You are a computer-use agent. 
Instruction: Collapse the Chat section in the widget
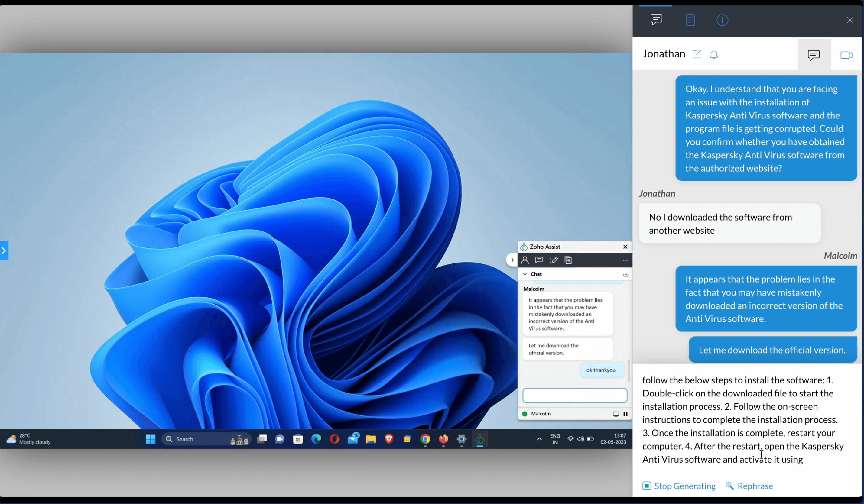(525, 274)
